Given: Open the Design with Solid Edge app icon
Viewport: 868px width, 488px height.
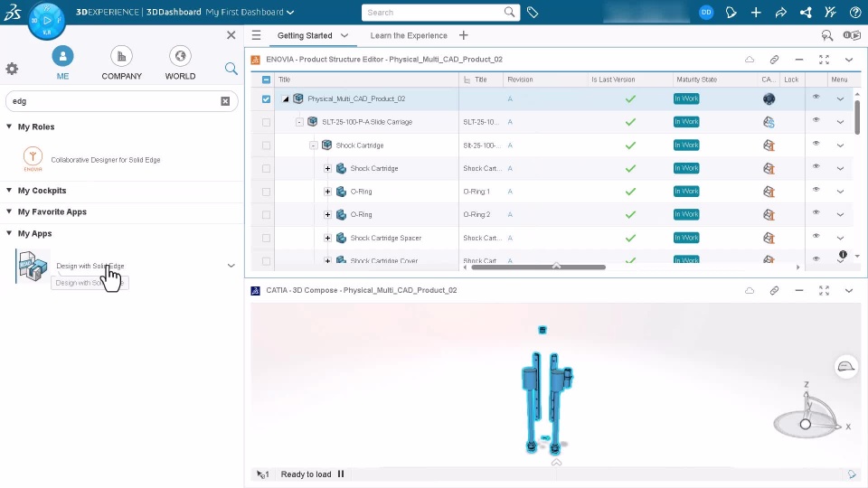Looking at the screenshot, I should point(33,266).
